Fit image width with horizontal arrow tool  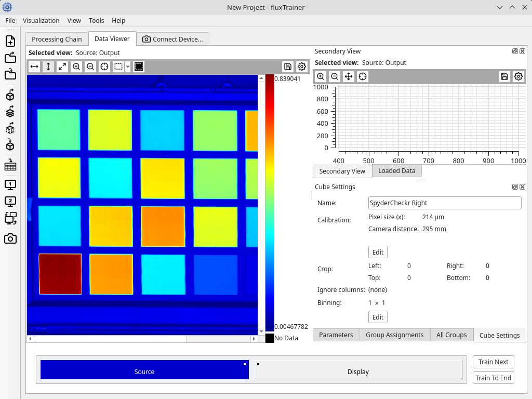click(34, 66)
